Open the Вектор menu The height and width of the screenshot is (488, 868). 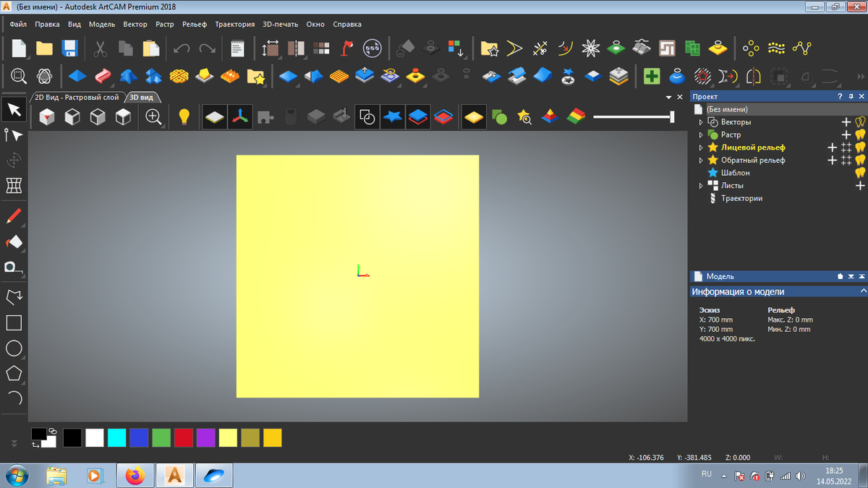(135, 24)
